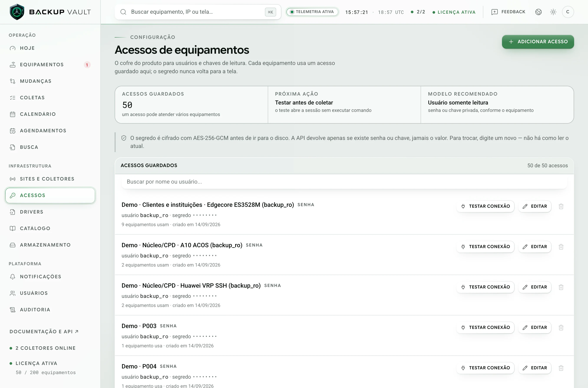
Task: Edit the Huawei VRP SSH access
Action: pos(535,287)
